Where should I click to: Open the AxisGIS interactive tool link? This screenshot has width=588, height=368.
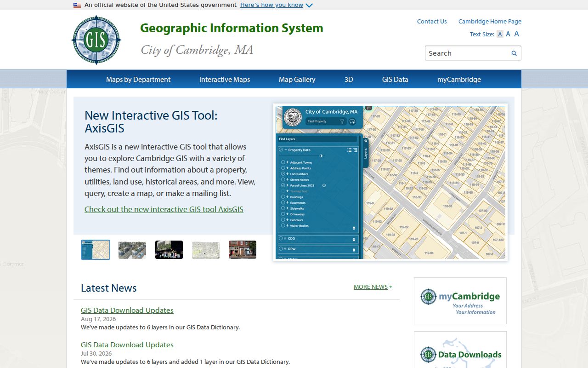(x=164, y=209)
